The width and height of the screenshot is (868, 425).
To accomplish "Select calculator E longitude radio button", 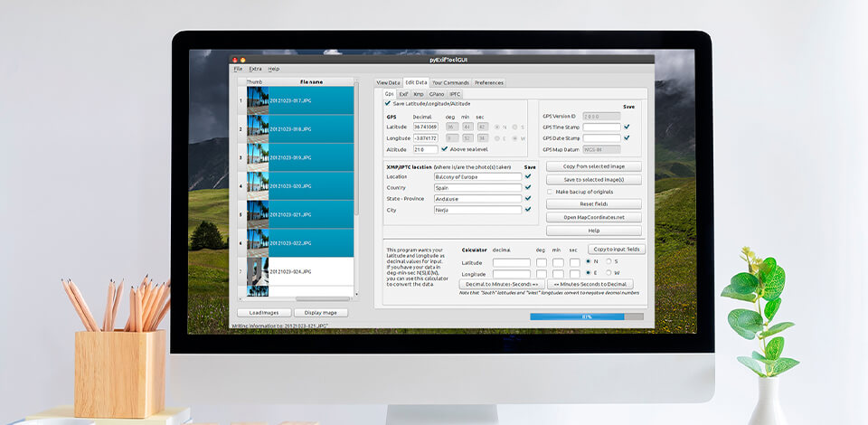I will pyautogui.click(x=589, y=272).
